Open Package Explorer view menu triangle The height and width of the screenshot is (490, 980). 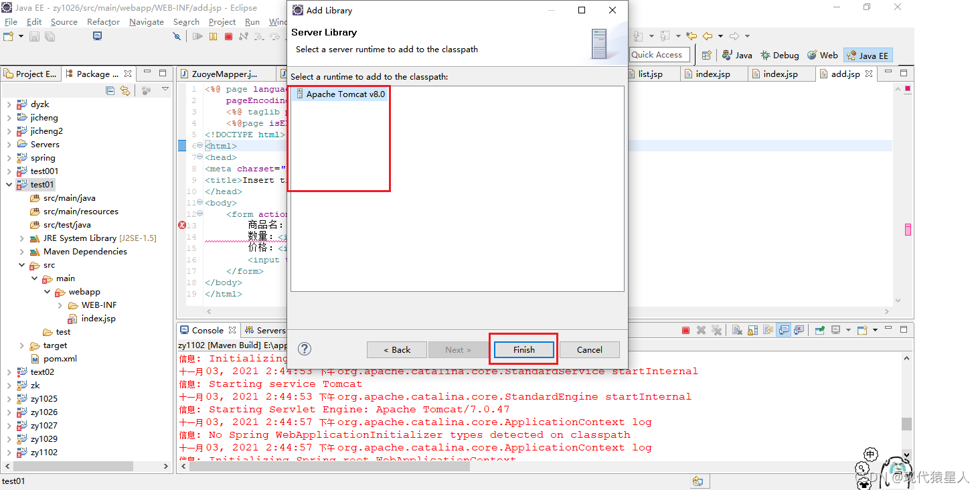(x=165, y=90)
